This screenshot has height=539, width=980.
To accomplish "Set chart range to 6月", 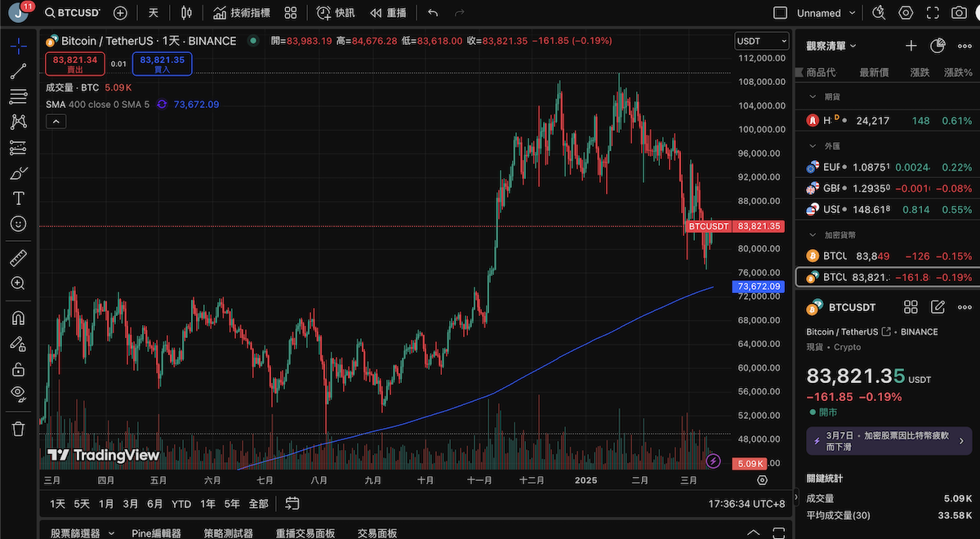I will click(x=155, y=504).
